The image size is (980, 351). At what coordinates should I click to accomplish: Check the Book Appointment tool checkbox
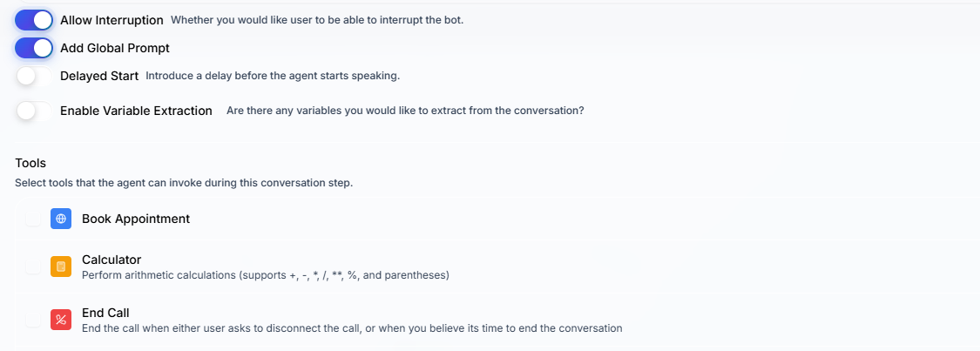coord(32,219)
